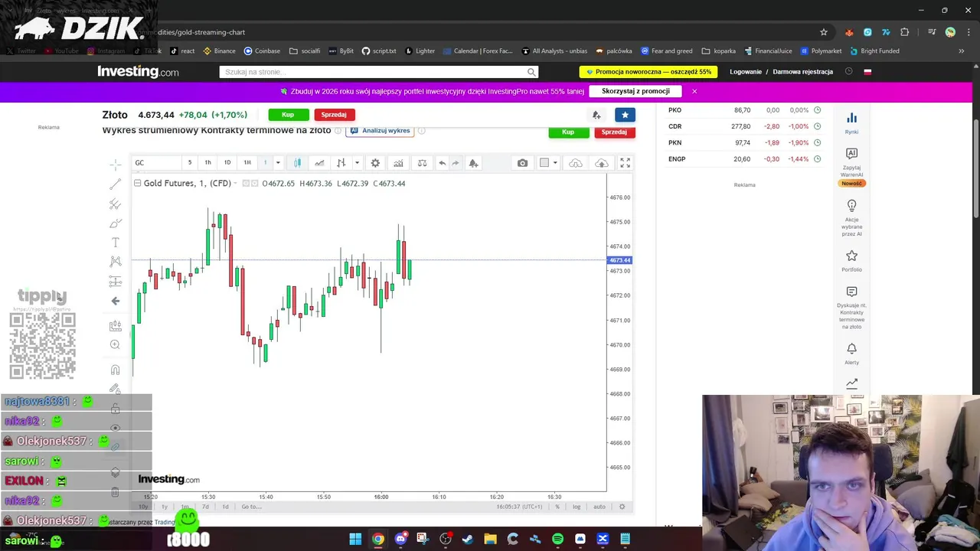Select the 1d time range
980x551 pixels.
[x=225, y=507]
